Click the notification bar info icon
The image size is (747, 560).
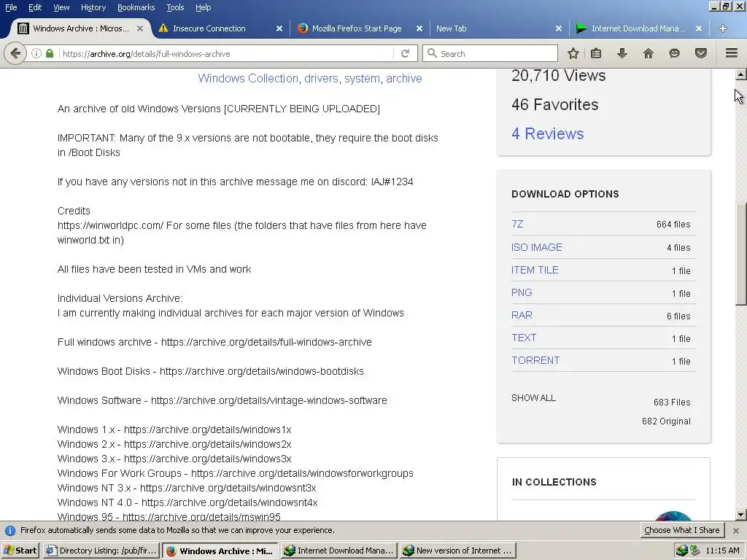(x=9, y=531)
